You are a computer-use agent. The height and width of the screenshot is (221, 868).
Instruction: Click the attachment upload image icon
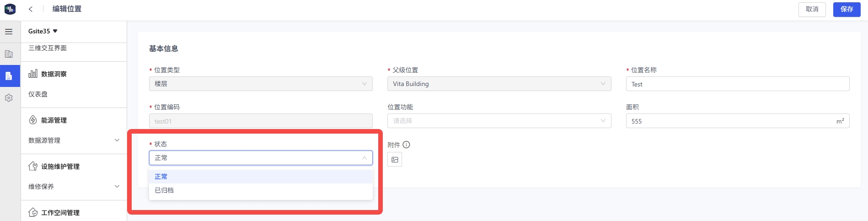(x=395, y=160)
